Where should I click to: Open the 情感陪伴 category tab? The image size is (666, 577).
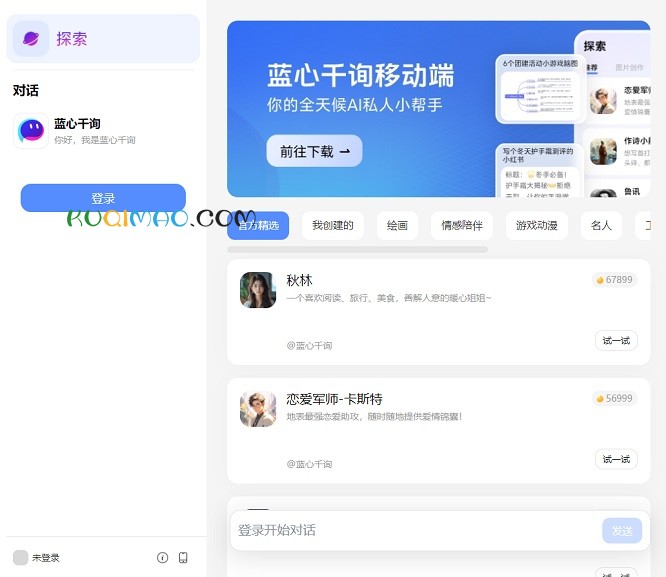point(462,225)
